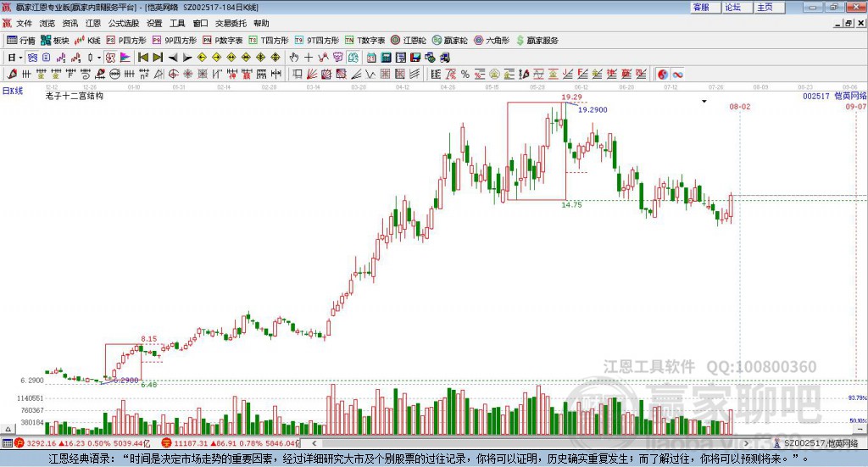Step chart right with black arrow
Viewport: 868px width, 467px height.
tap(187, 58)
